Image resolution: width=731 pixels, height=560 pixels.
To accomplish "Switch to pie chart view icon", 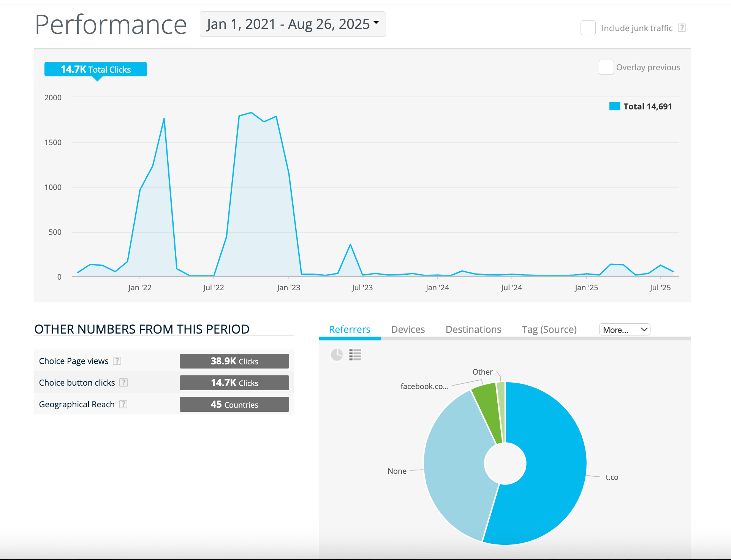I will 337,355.
